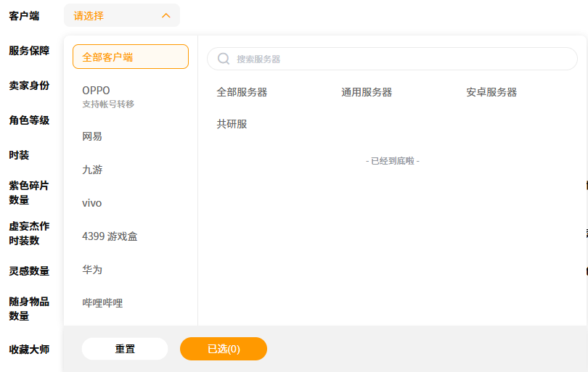This screenshot has height=372, width=588.
Task: Collapse the 客户端 dropdown chevron arrow
Action: (x=166, y=15)
